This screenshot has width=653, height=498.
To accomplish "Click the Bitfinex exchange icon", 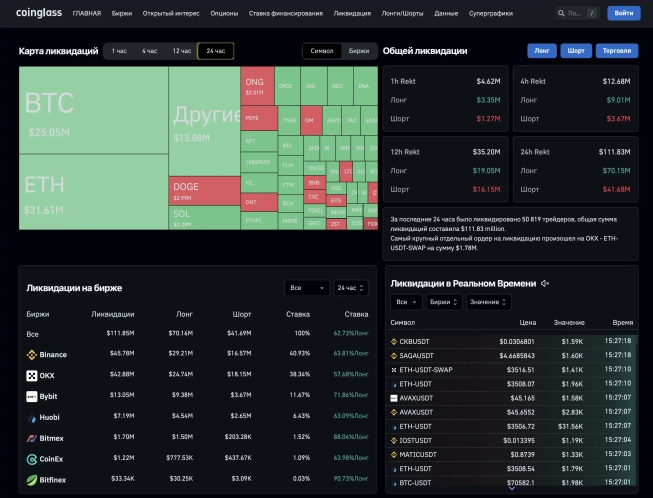I will [x=32, y=480].
